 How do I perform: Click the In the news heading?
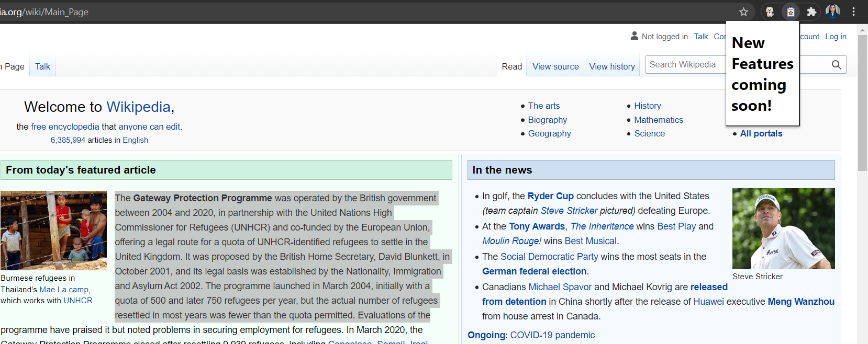[502, 170]
